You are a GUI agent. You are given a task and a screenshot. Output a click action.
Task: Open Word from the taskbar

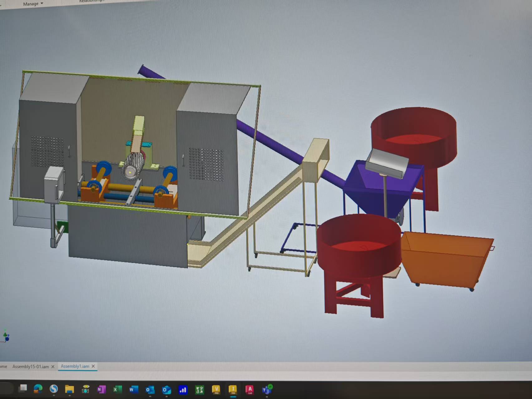coord(133,389)
